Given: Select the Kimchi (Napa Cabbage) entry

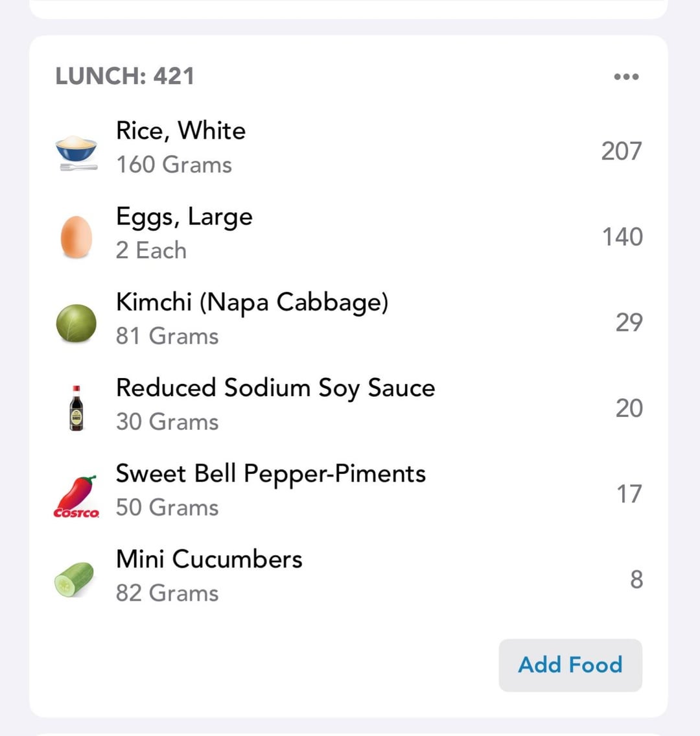Looking at the screenshot, I should point(251,302).
